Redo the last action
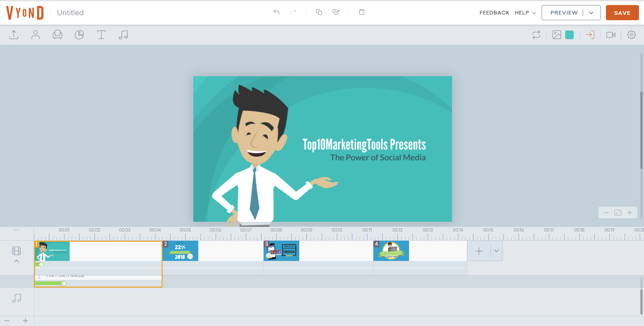Screen dimensions: 644x326 coord(293,12)
